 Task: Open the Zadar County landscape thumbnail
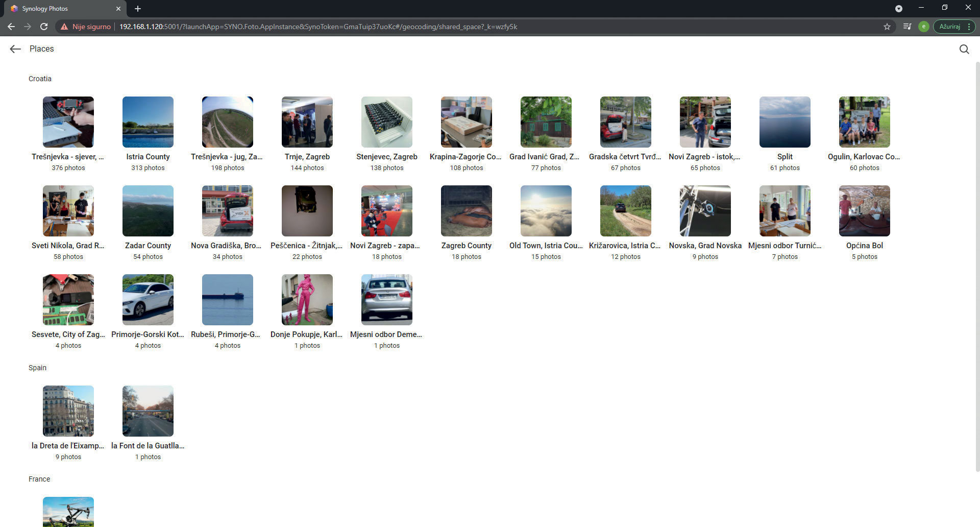148,211
